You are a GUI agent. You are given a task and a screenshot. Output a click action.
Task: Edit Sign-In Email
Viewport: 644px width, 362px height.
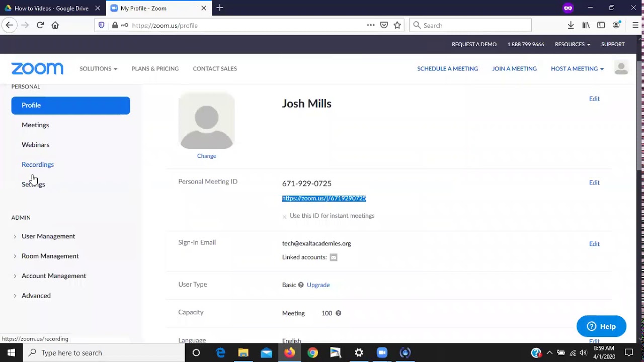(594, 244)
